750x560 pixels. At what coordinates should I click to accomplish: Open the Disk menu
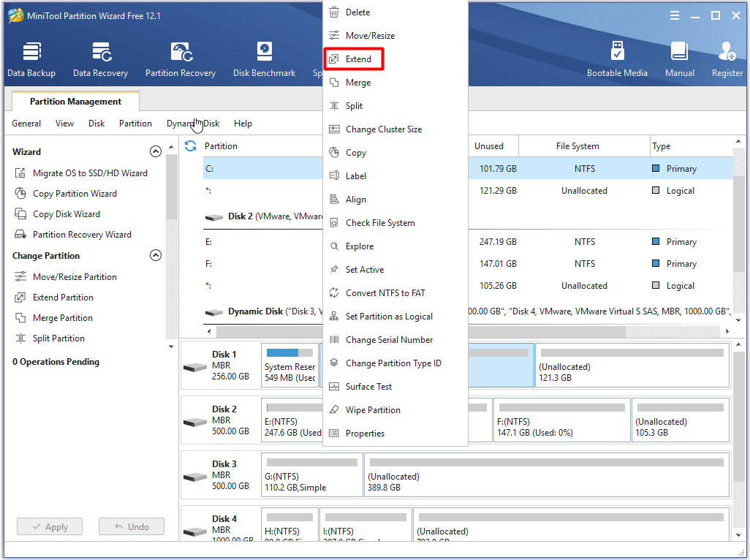96,124
